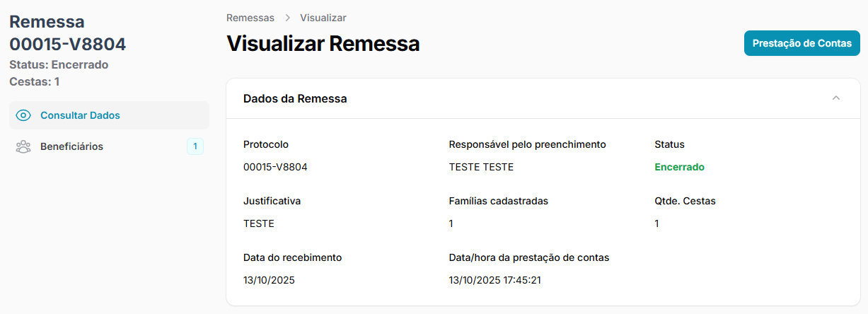
Task: Click the 13/10/2025 date under Data do recebimento
Action: tap(269, 280)
